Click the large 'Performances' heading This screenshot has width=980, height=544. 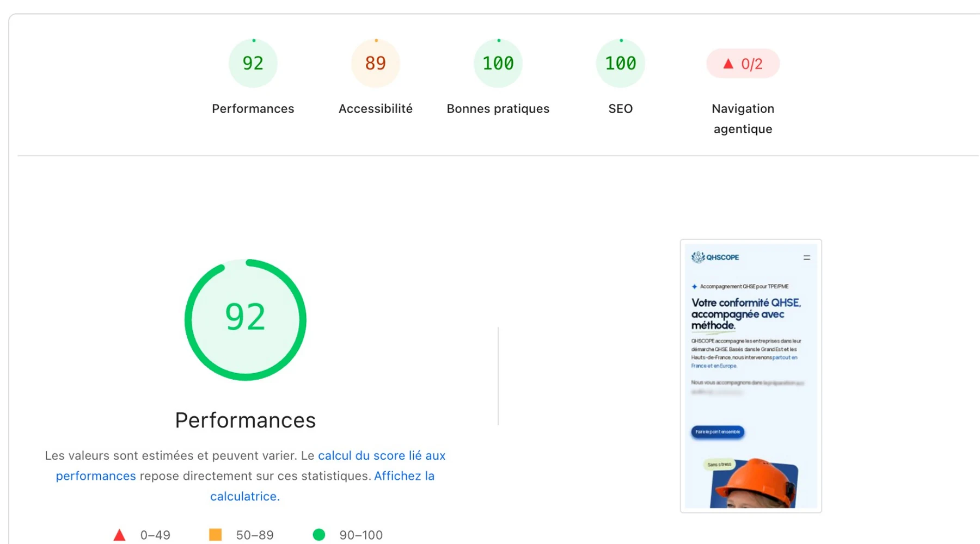pos(246,421)
